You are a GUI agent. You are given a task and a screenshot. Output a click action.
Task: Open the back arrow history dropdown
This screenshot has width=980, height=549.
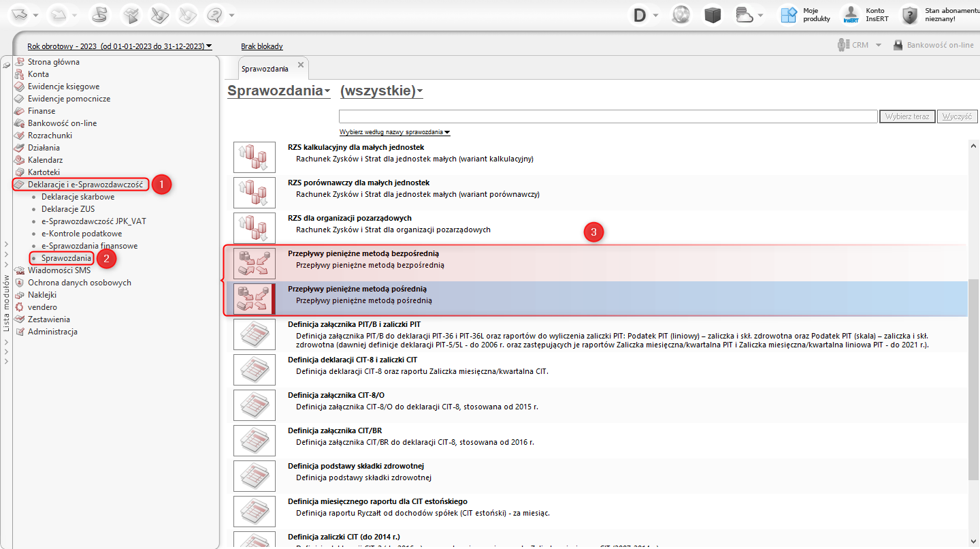35,15
